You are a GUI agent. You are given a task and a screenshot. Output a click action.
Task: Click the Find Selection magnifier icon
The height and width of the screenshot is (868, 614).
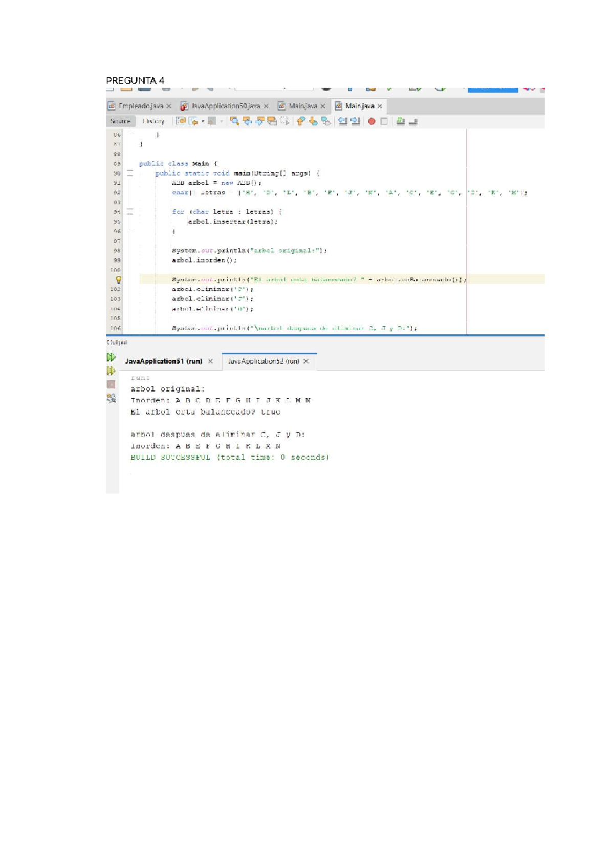tap(234, 121)
